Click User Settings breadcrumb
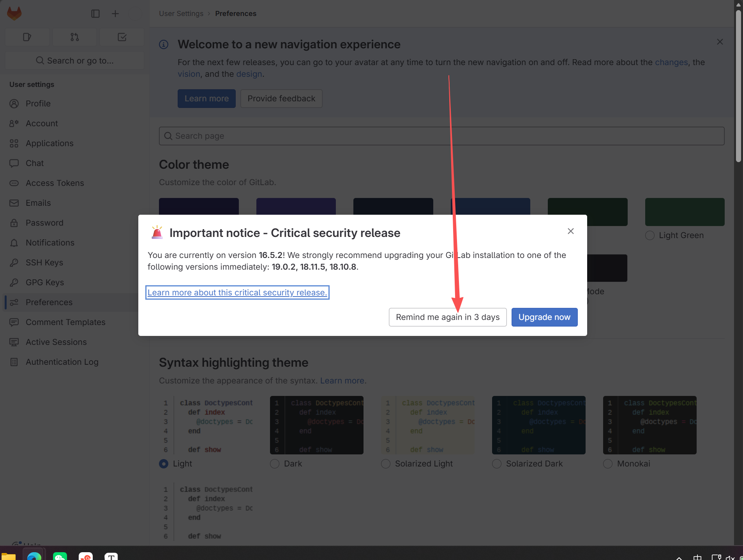 pyautogui.click(x=181, y=14)
